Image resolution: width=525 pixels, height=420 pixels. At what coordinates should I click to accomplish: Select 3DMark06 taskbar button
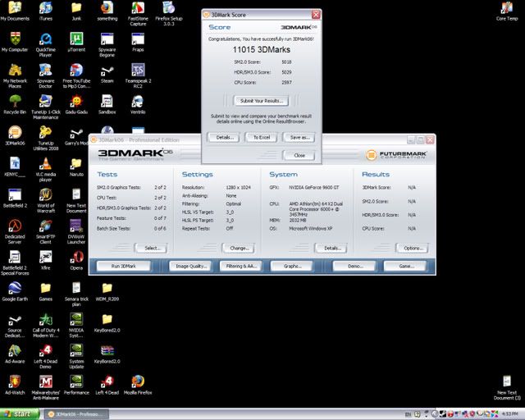click(x=76, y=414)
